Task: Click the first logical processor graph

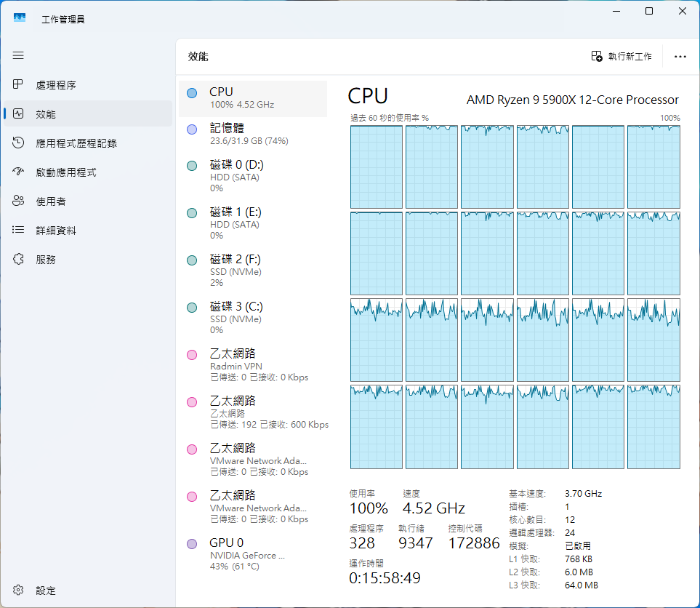Action: click(x=377, y=167)
